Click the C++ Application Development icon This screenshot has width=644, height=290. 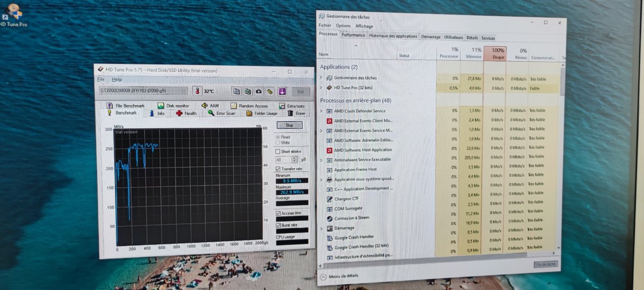(330, 189)
